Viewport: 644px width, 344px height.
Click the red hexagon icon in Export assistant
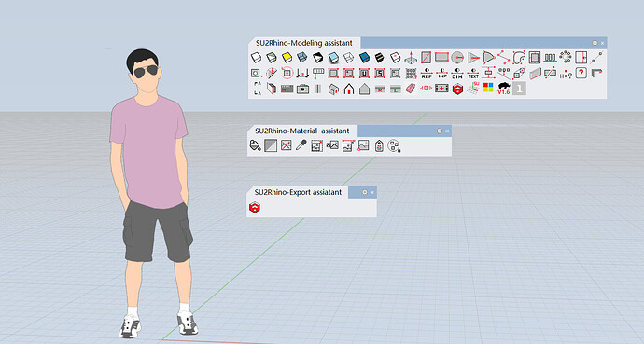pos(255,208)
